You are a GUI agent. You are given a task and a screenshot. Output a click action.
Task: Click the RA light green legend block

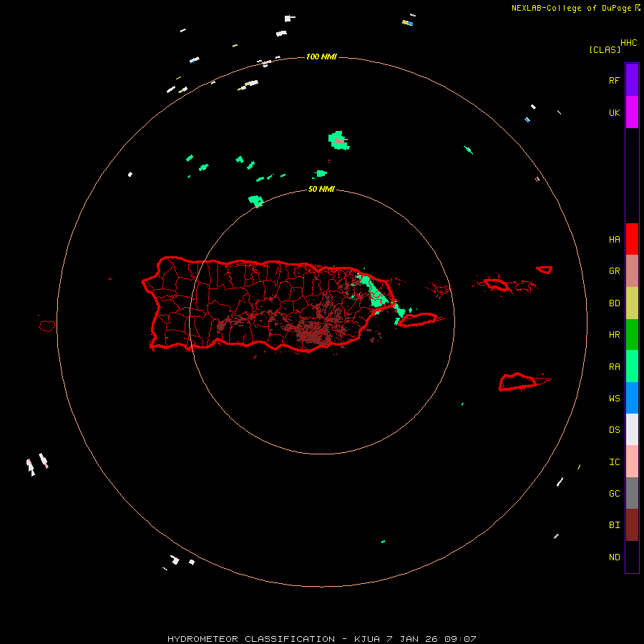[632, 366]
